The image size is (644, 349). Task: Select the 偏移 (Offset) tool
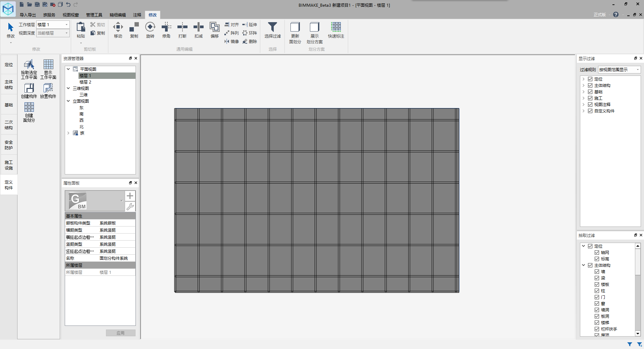(x=215, y=30)
